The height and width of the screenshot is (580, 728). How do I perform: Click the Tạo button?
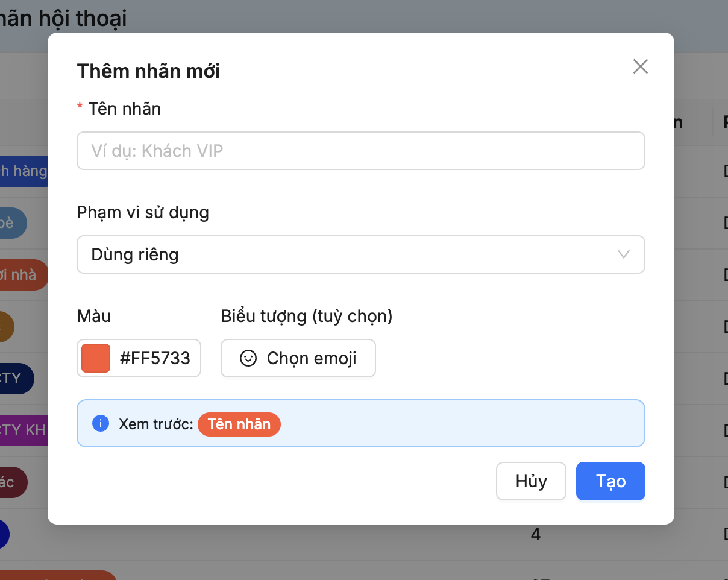[x=610, y=481]
